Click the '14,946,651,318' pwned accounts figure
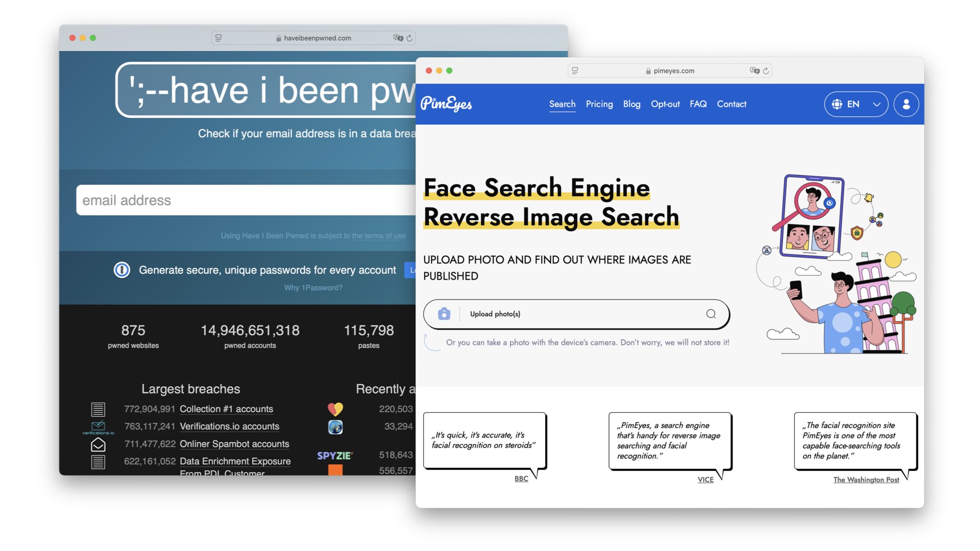The width and height of the screenshot is (980, 551). pos(250,331)
